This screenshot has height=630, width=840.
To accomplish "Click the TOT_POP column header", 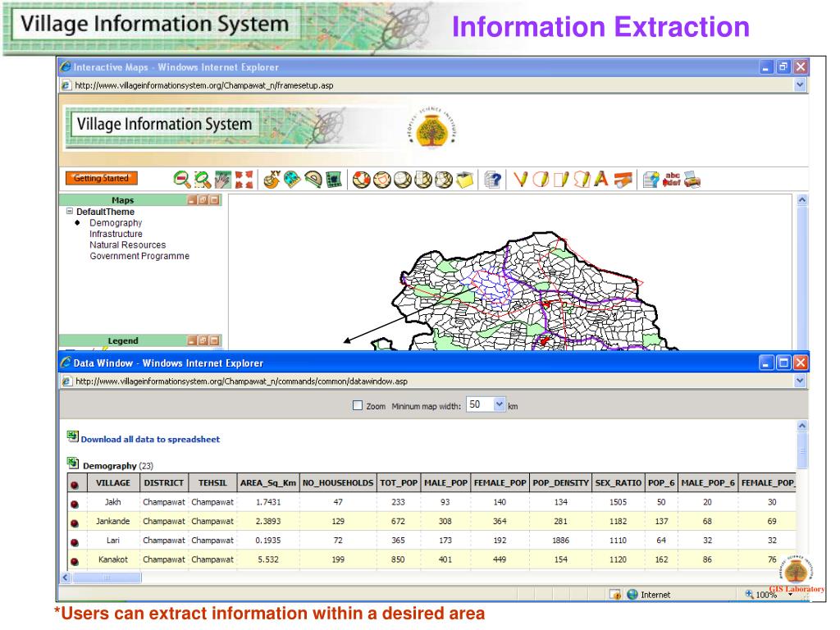I will [399, 482].
